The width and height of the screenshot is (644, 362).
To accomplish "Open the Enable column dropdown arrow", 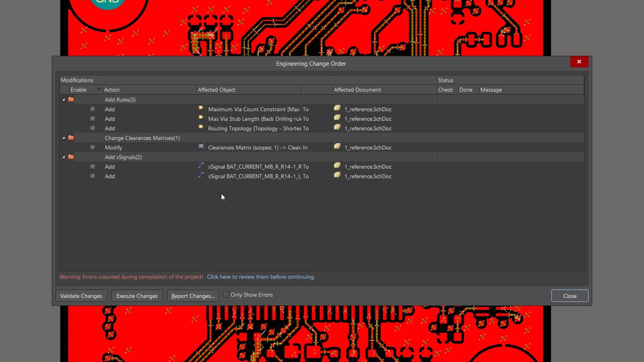I will coord(99,90).
